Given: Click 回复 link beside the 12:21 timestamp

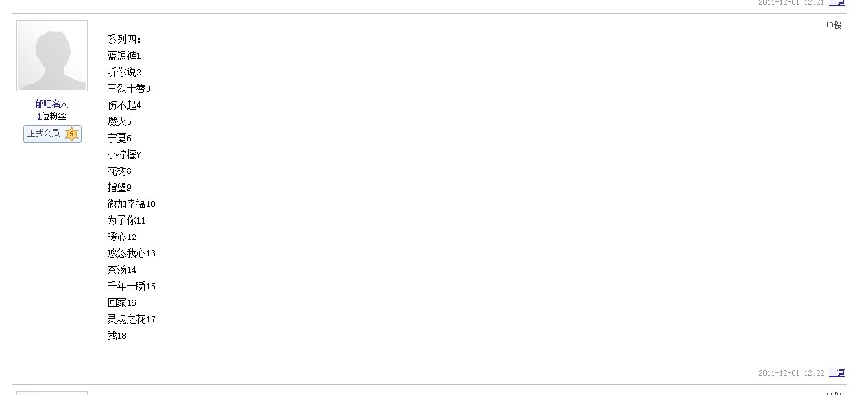Looking at the screenshot, I should (837, 3).
